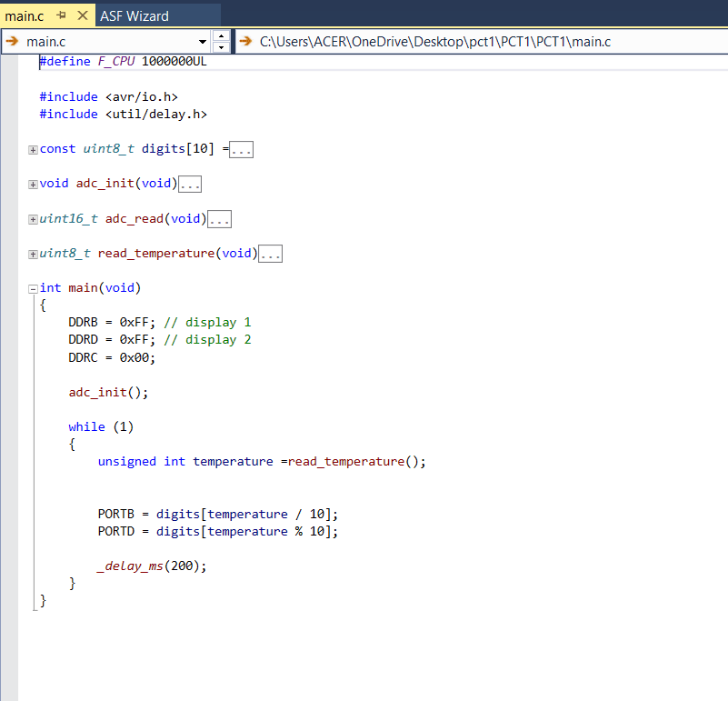Click the <avr/io.h> include line
The height and width of the screenshot is (701, 728).
point(109,96)
